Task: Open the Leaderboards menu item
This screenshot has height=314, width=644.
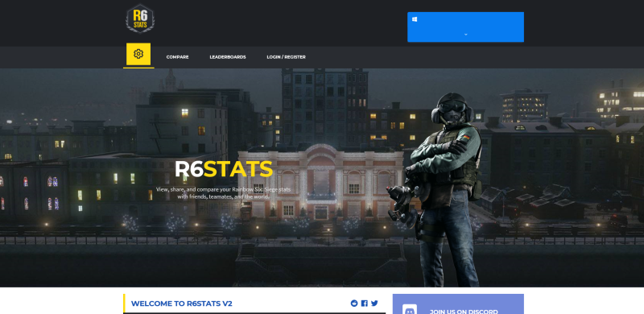Action: point(228,57)
